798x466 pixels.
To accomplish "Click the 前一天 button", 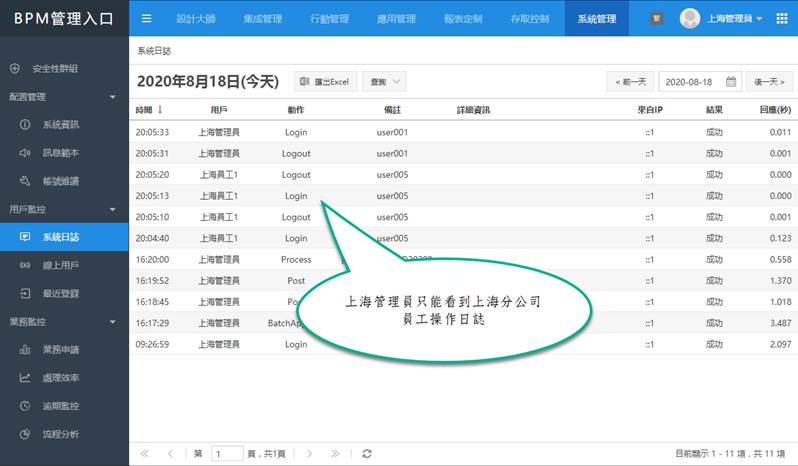I will point(630,81).
